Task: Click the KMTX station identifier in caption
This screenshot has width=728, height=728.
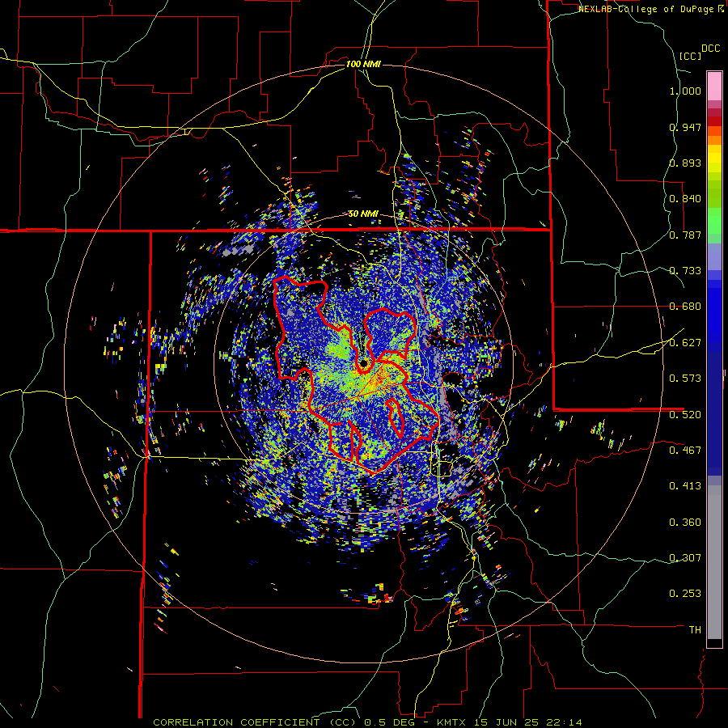Action: click(x=453, y=722)
